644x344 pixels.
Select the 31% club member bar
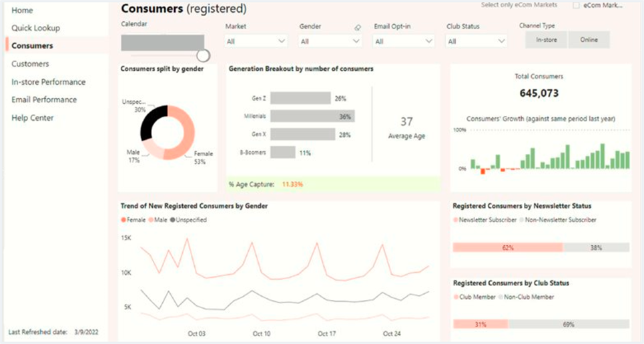pos(480,324)
